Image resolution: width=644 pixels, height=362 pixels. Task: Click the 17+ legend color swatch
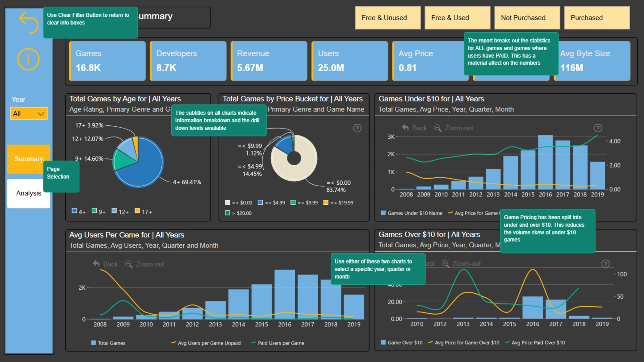pos(137,211)
